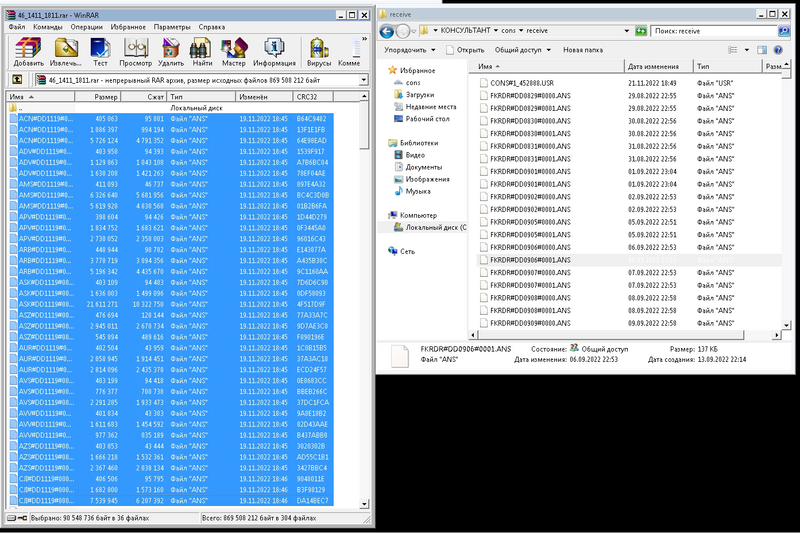This screenshot has height=533, width=800.
Task: Open the WinRAR archive path dropdown
Action: click(363, 80)
